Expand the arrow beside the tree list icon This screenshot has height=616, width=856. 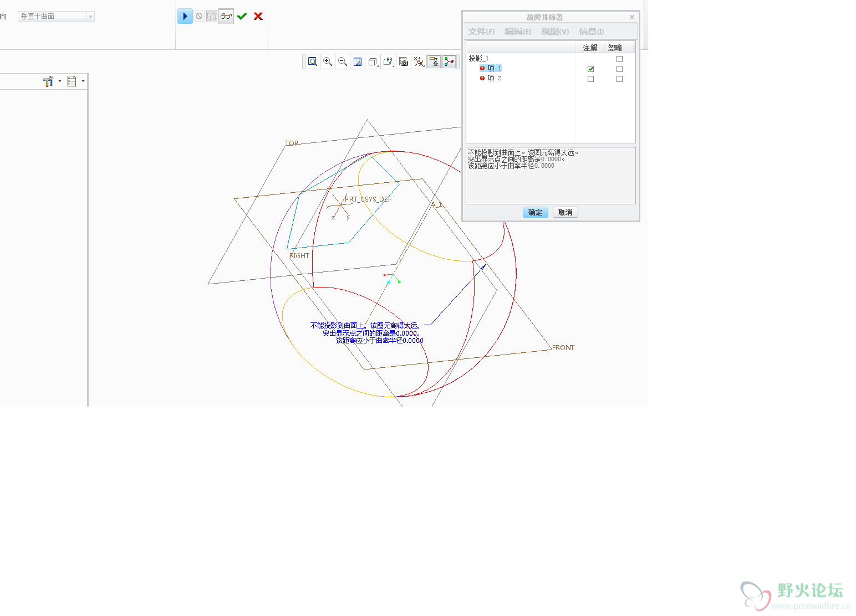[x=83, y=81]
